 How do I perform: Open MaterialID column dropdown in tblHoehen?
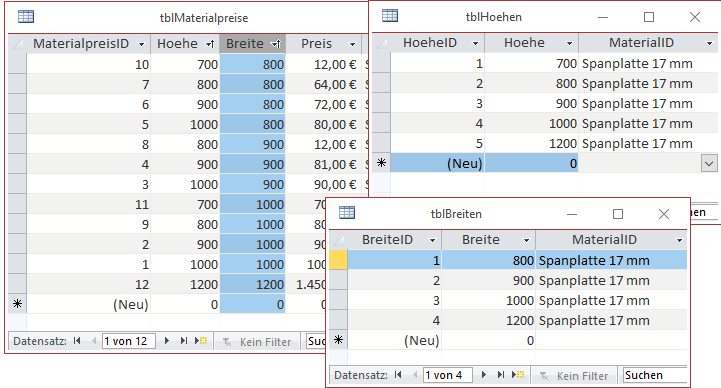(710, 43)
